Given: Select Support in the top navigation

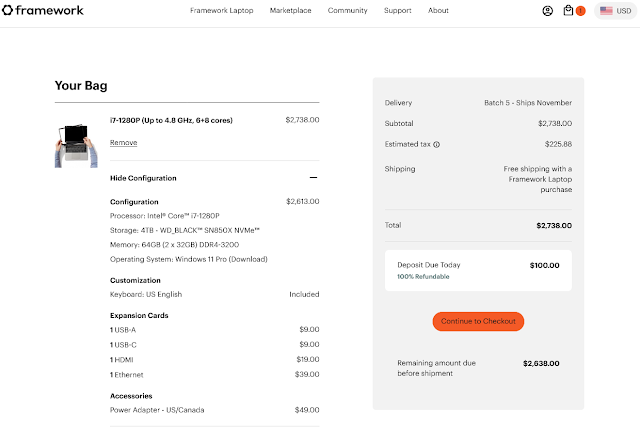Looking at the screenshot, I should [x=397, y=11].
